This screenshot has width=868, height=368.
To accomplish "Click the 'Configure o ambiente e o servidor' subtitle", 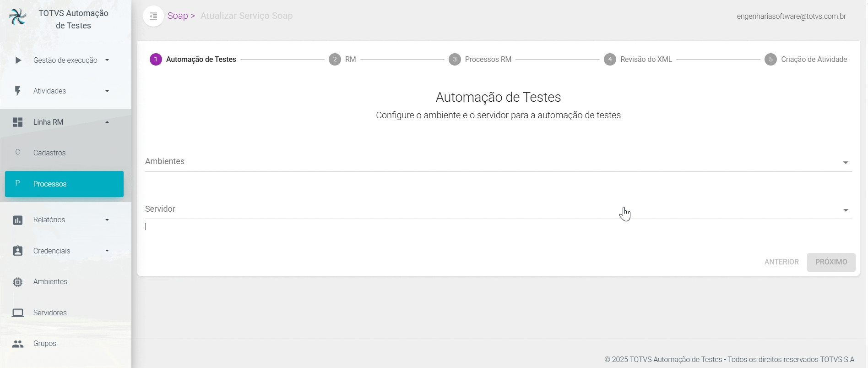I will pos(498,115).
